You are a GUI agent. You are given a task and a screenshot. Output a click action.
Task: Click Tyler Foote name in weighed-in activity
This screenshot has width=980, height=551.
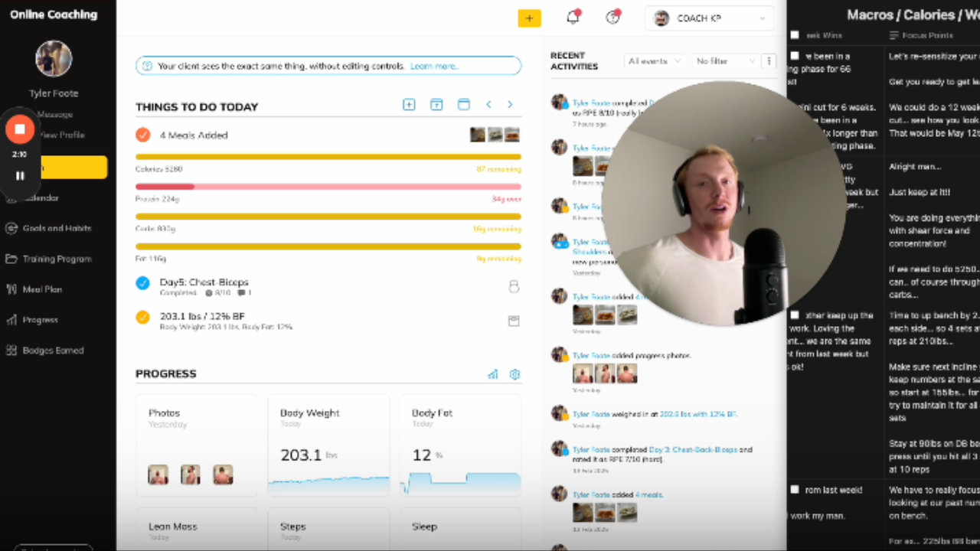[591, 414]
